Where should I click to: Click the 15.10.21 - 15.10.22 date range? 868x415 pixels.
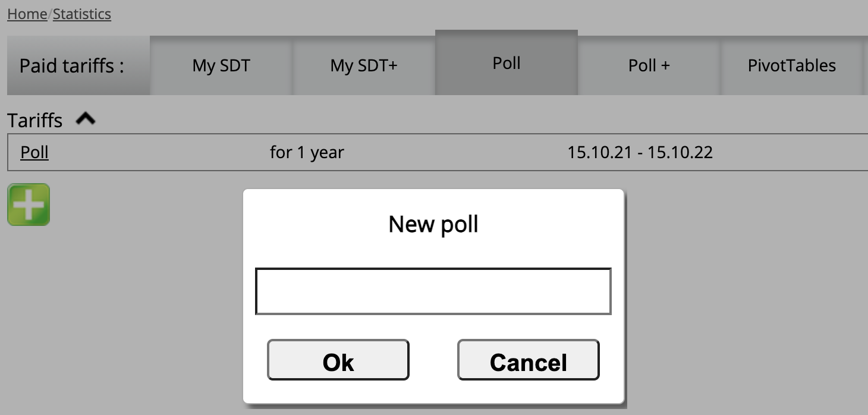(640, 152)
